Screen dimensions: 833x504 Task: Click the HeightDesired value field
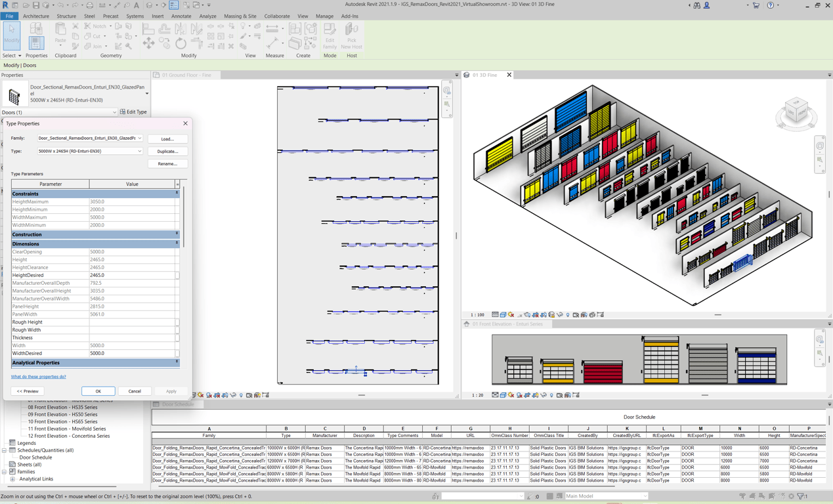[133, 276]
